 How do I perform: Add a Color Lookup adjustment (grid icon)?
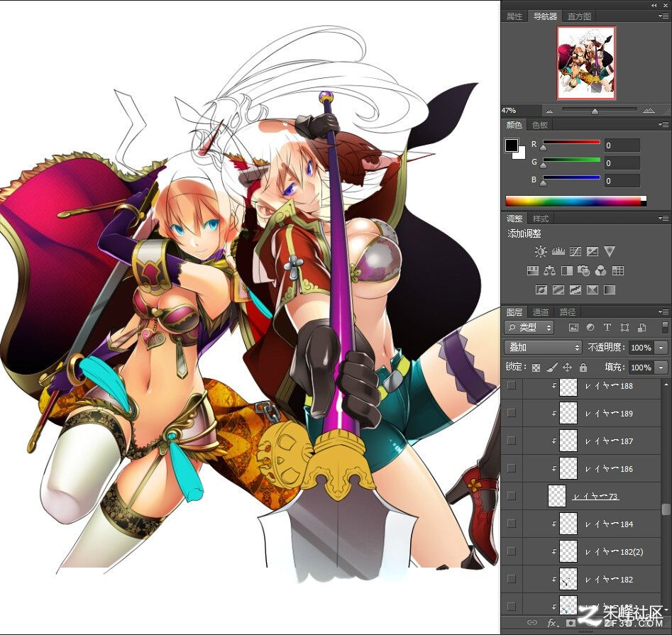[x=618, y=271]
